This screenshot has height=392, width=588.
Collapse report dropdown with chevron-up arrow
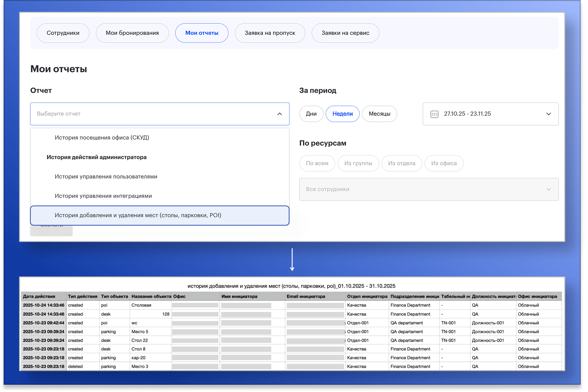click(279, 114)
